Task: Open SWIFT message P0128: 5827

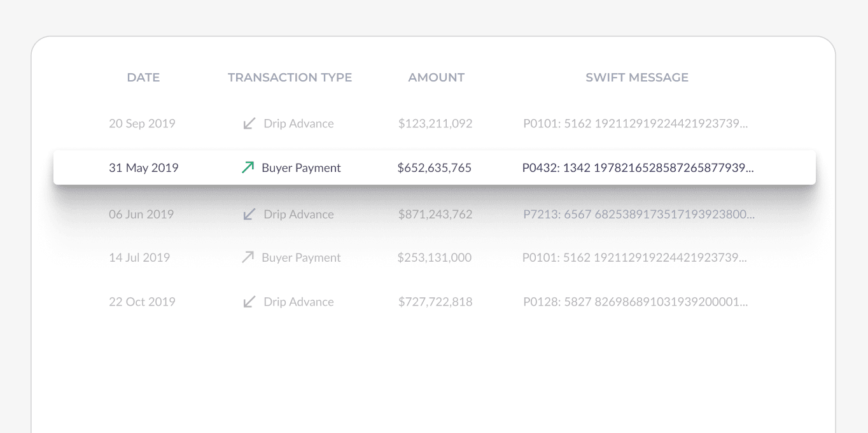Action: tap(635, 302)
